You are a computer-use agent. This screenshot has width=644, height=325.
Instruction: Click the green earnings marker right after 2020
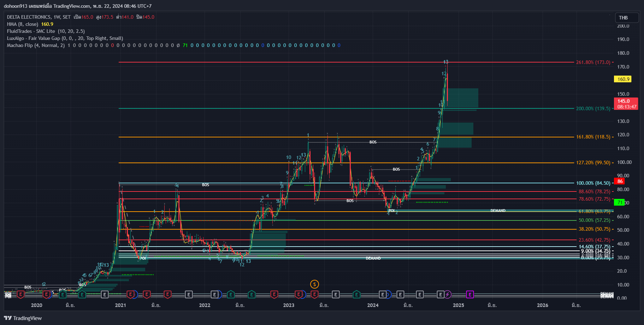pos(63,294)
